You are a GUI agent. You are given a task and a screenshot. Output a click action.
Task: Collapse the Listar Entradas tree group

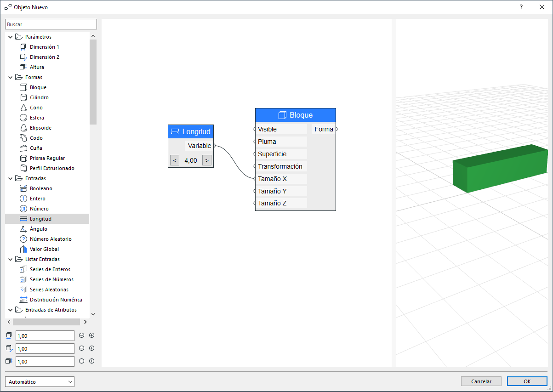tap(11, 259)
